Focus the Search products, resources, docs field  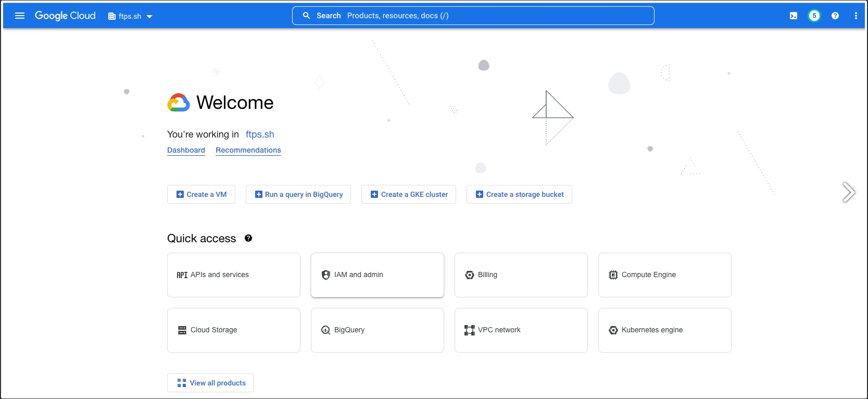pos(473,16)
